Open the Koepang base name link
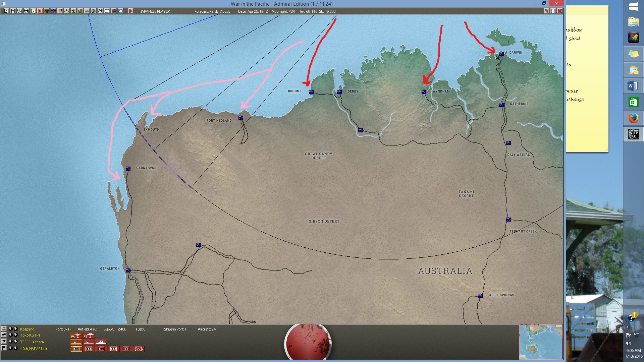The image size is (644, 362). pos(27,329)
